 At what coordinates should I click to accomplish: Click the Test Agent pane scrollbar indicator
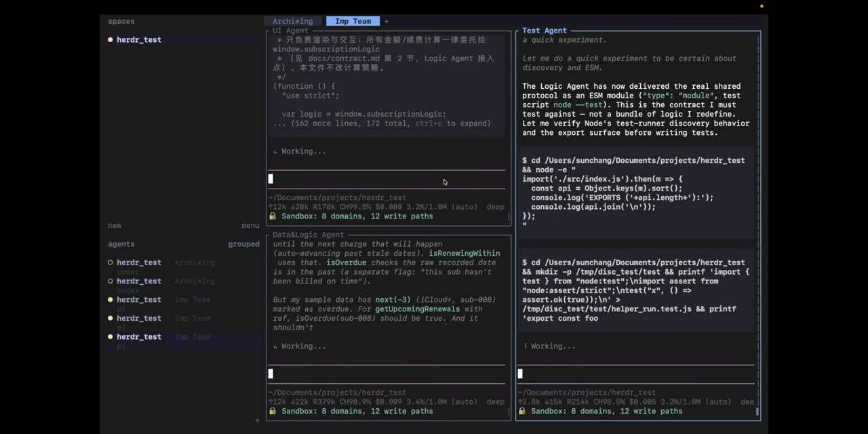[757, 411]
